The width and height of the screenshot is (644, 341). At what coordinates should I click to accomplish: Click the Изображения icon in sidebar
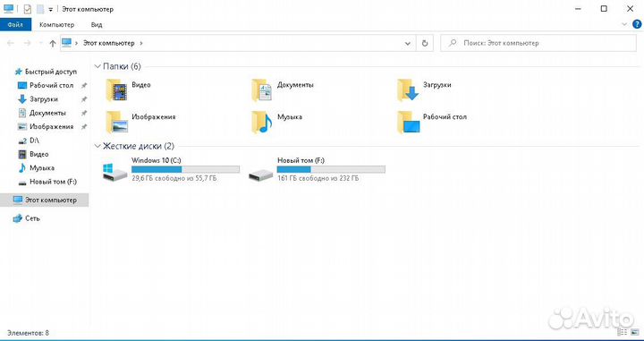(22, 126)
